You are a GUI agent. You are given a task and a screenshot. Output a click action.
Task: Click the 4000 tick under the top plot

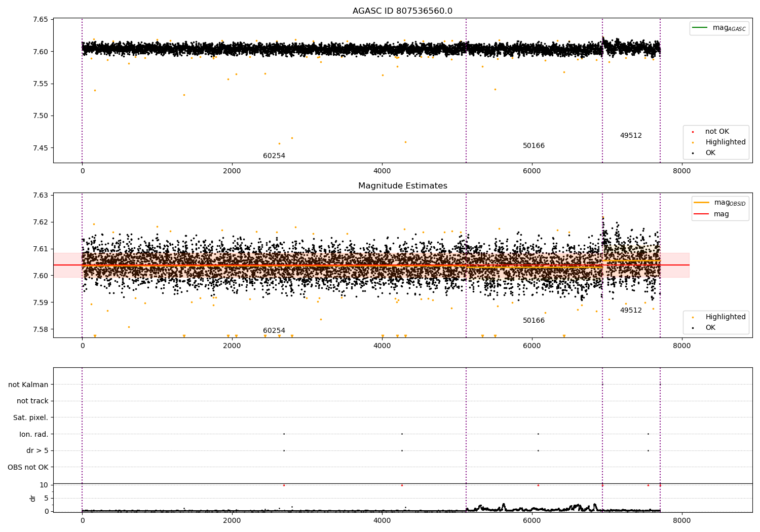[x=382, y=171]
